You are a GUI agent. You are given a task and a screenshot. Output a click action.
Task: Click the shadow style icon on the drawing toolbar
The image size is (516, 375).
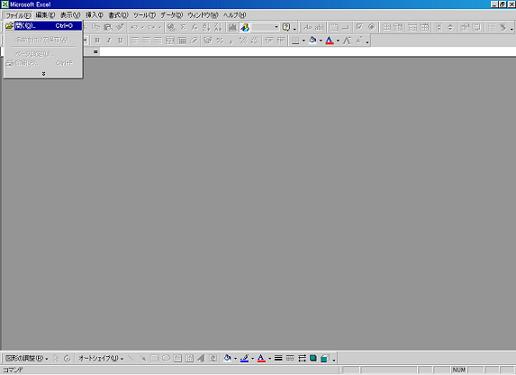[313, 358]
